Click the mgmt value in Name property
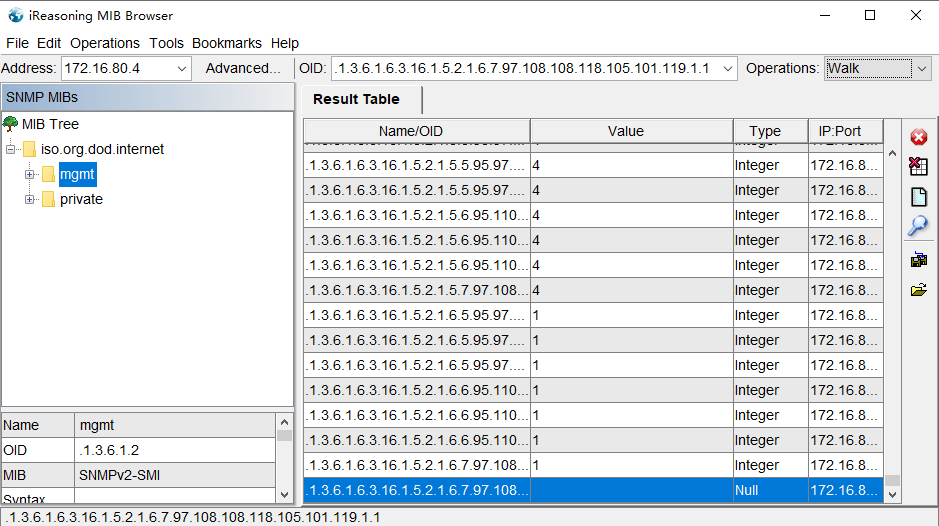The width and height of the screenshot is (939, 526). (x=175, y=425)
